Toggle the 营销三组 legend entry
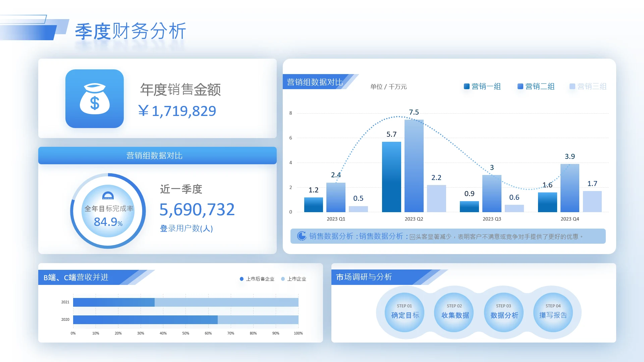644x362 pixels. coord(588,86)
